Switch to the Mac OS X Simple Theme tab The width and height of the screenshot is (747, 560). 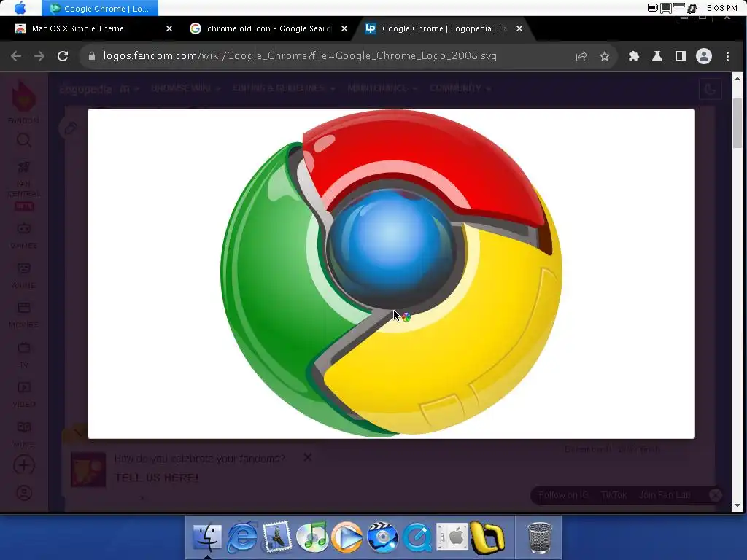[77, 28]
